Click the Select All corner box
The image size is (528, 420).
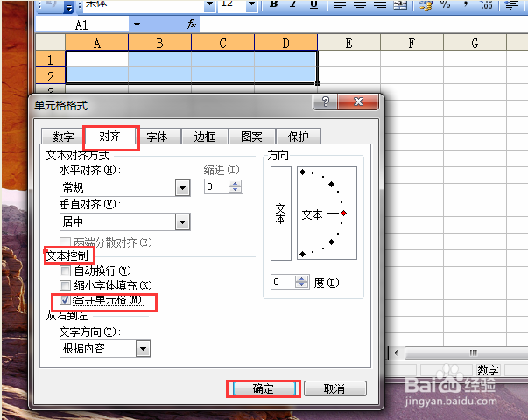[x=51, y=43]
